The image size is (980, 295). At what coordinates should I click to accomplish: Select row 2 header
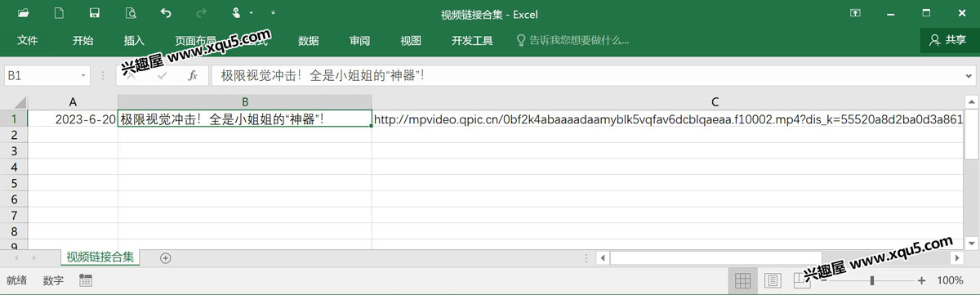[x=14, y=136]
